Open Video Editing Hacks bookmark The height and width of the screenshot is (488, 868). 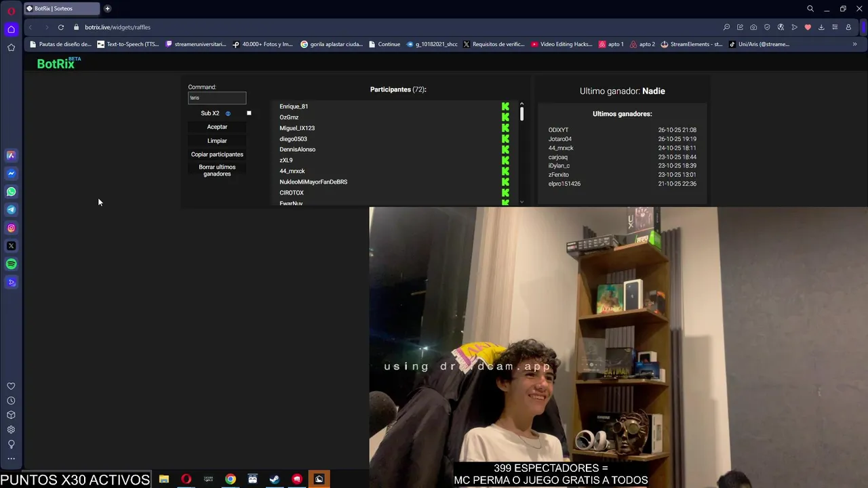562,44
